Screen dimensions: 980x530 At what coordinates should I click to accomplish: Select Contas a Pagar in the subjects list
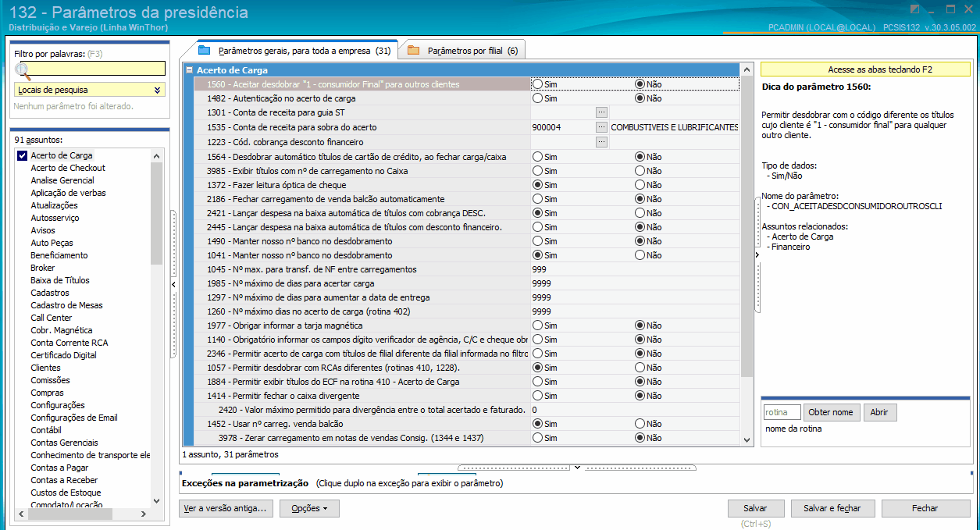coord(59,468)
